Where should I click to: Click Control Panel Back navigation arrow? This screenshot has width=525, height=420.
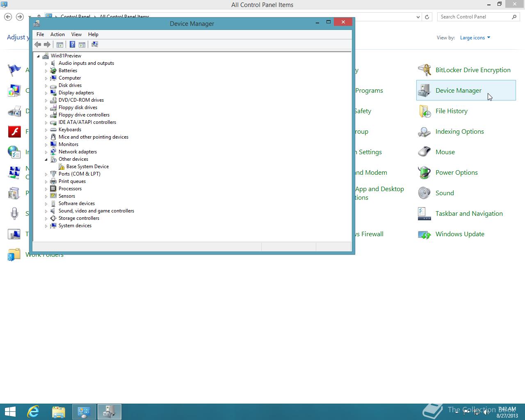pyautogui.click(x=8, y=17)
